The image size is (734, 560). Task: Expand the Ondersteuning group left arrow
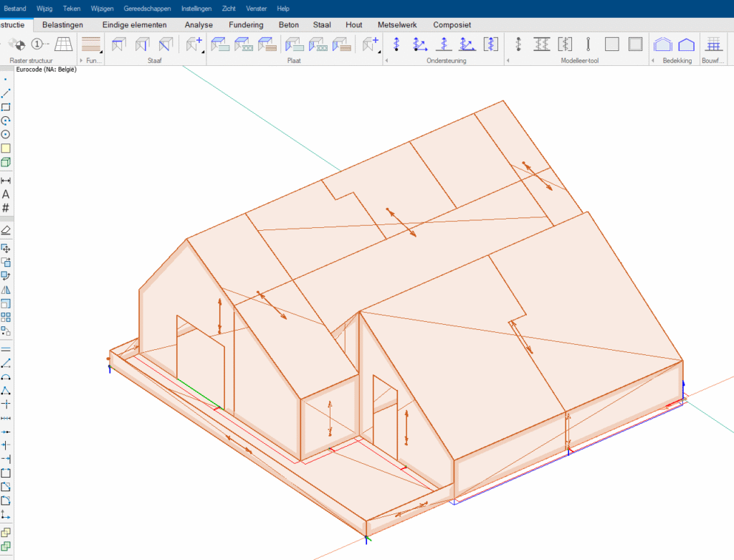[387, 61]
